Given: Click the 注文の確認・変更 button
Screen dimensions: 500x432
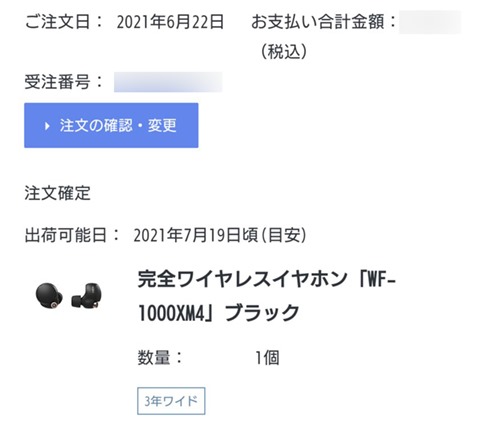Looking at the screenshot, I should coord(111,125).
